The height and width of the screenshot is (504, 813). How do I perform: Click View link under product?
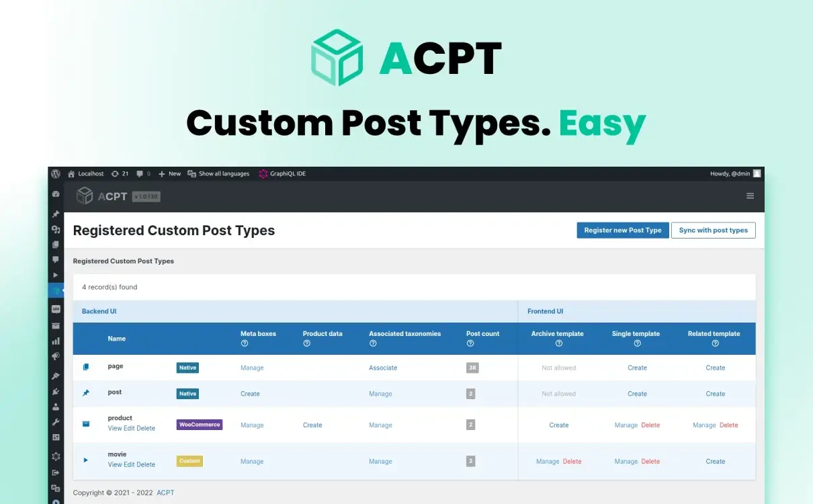click(115, 428)
